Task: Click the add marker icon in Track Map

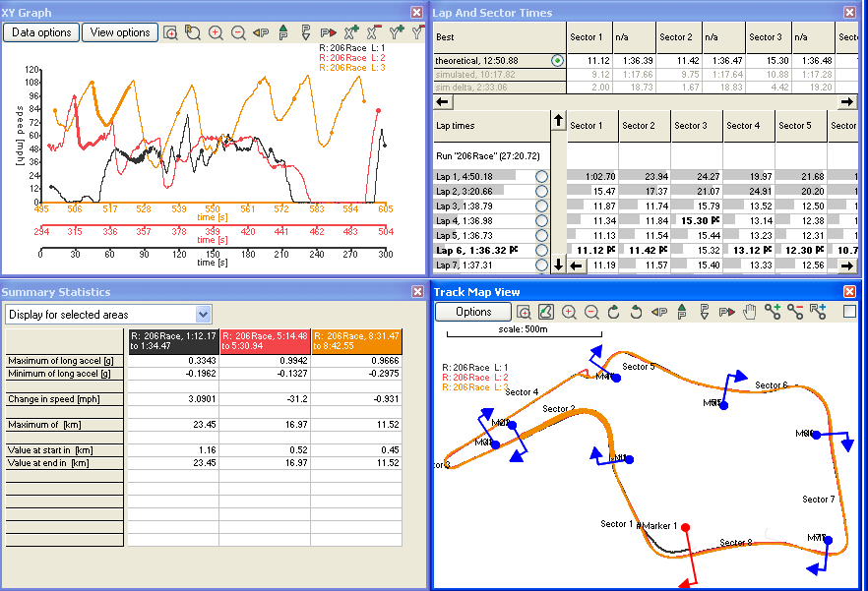Action: pos(773,312)
